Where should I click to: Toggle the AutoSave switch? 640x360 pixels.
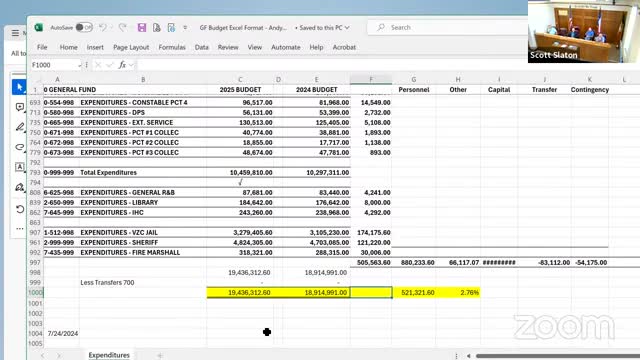click(x=84, y=27)
